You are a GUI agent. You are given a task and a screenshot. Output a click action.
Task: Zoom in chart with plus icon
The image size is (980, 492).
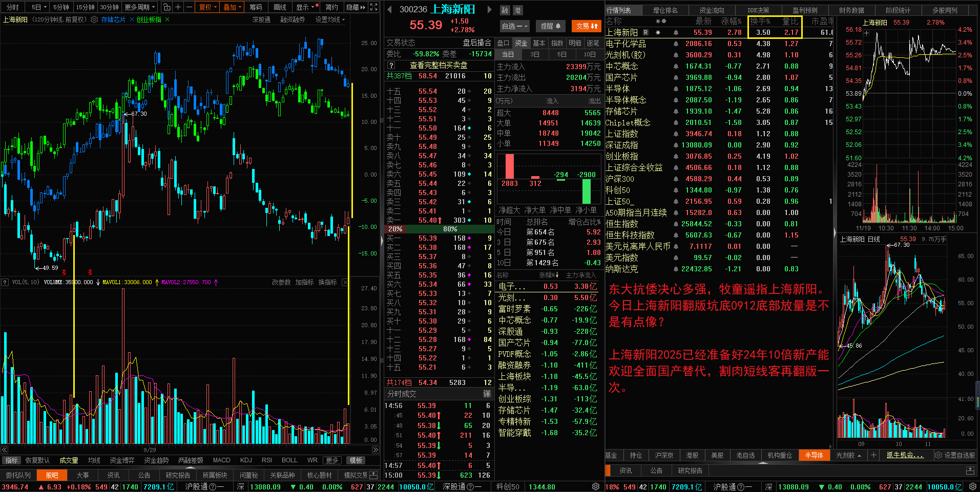(x=178, y=7)
